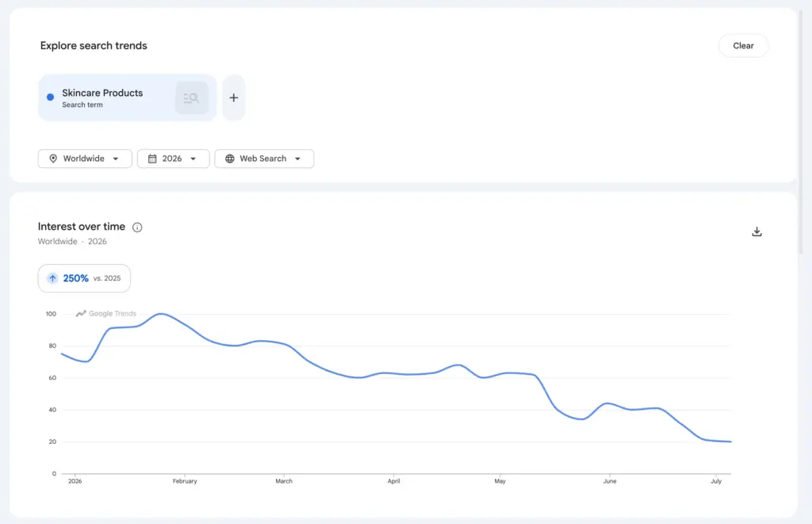Expand the Web Search type dropdown

tap(264, 159)
